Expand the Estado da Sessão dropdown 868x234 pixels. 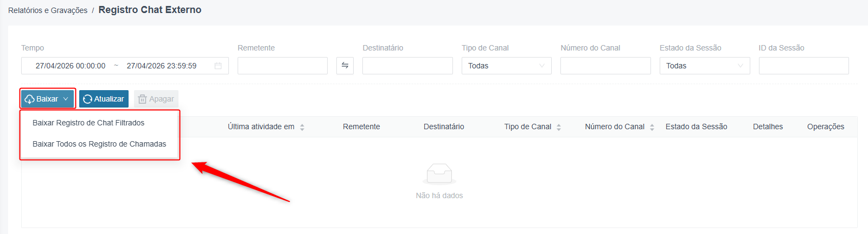[705, 66]
